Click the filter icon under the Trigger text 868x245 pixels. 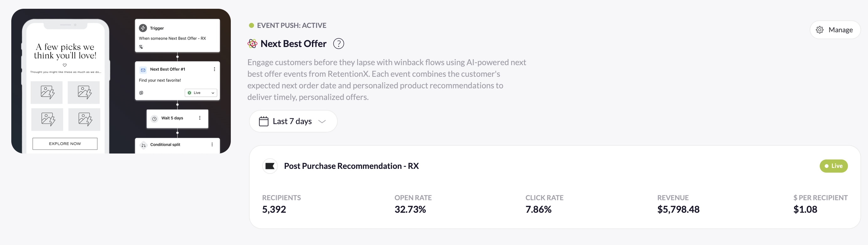[141, 47]
